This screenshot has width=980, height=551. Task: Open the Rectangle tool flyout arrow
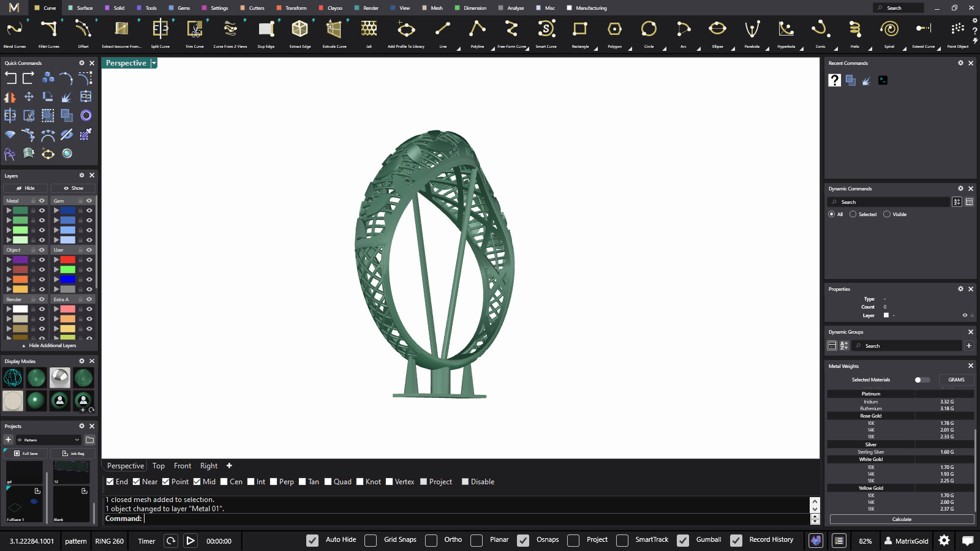click(595, 49)
